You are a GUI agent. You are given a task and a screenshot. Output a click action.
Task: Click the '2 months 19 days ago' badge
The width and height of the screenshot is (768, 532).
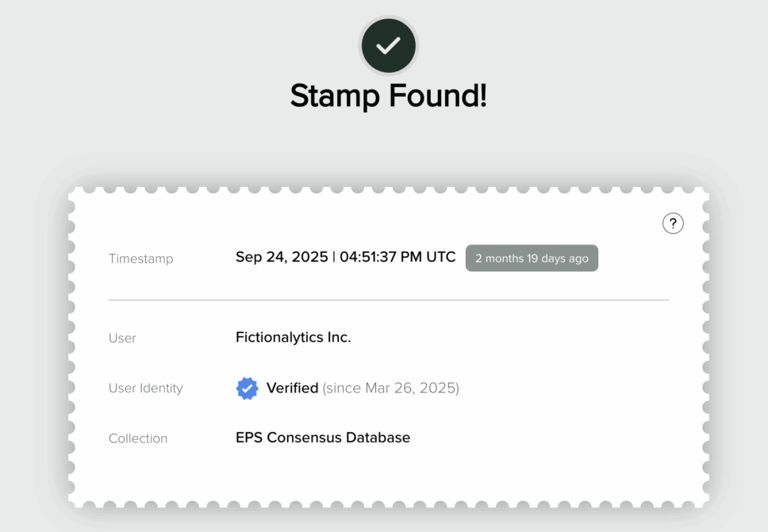pyautogui.click(x=532, y=258)
